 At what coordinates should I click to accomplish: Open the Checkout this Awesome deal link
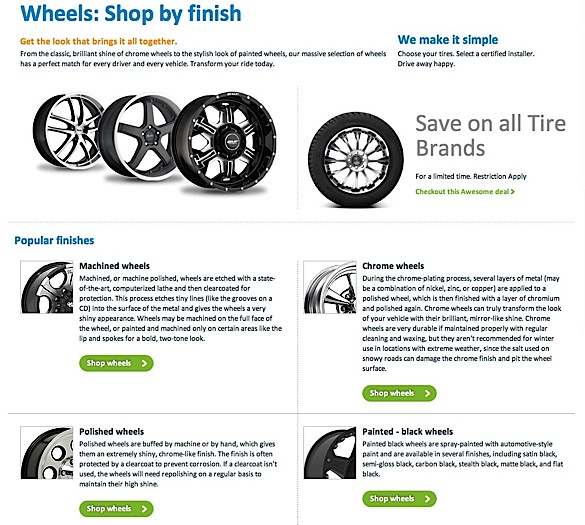[465, 191]
